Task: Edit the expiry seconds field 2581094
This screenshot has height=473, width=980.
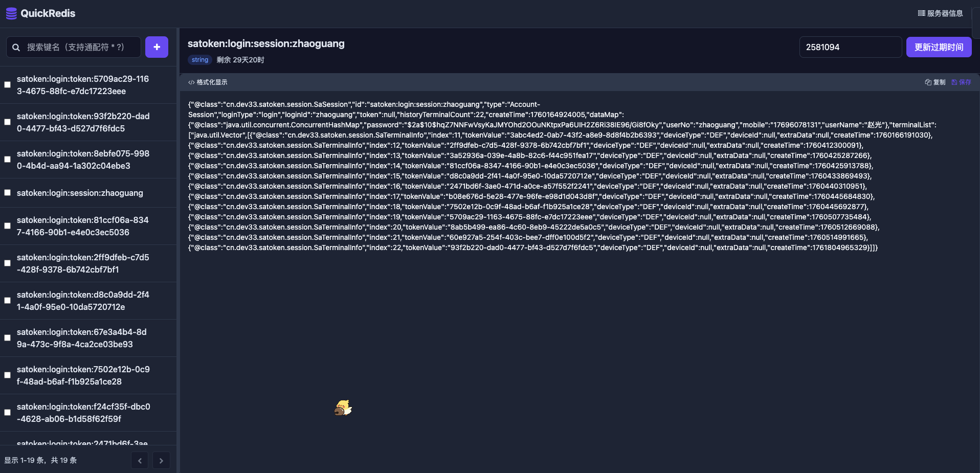Action: 850,47
